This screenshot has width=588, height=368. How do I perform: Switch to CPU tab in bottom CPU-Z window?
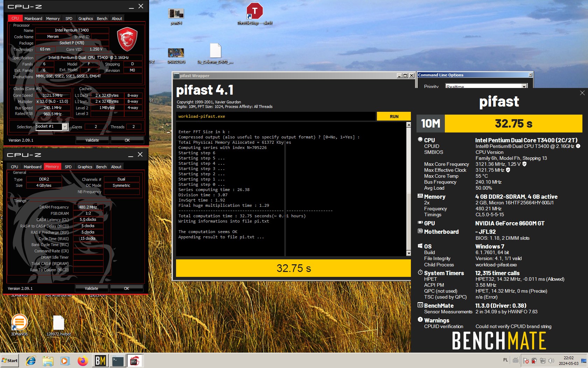pos(14,167)
